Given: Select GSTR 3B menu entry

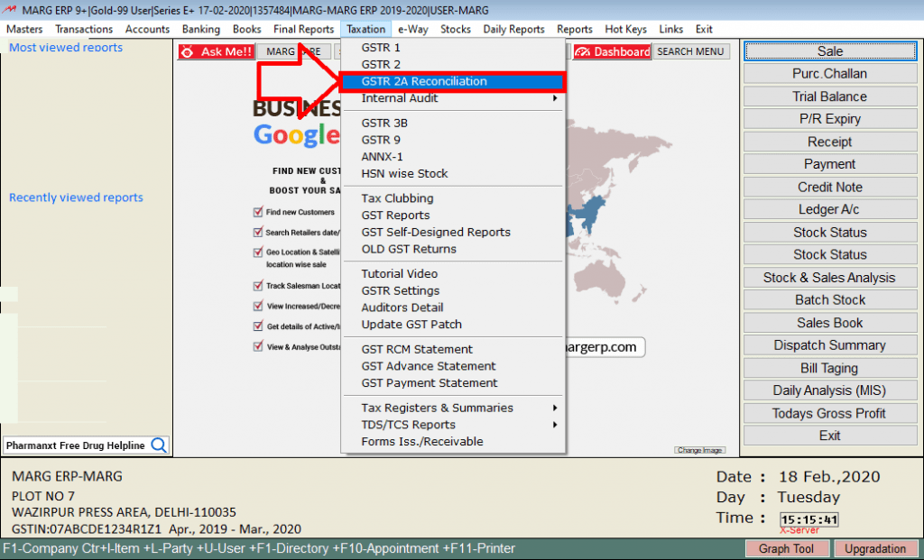Looking at the screenshot, I should (x=453, y=123).
